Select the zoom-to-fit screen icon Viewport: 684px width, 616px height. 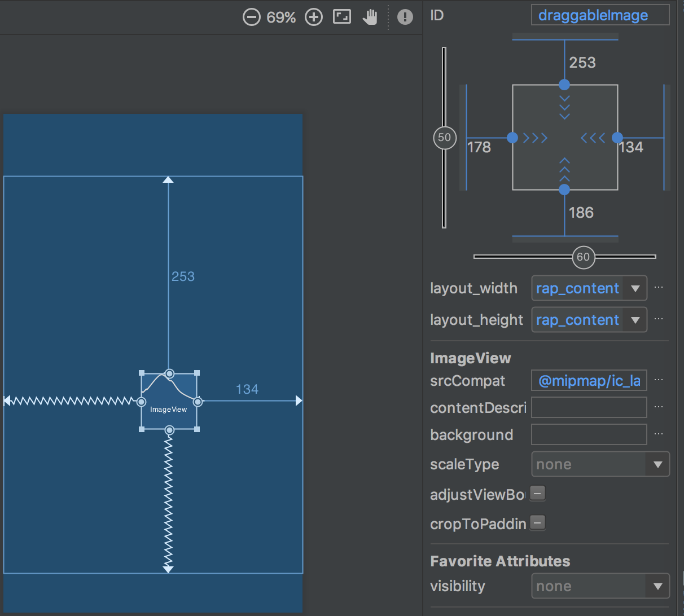click(x=342, y=17)
